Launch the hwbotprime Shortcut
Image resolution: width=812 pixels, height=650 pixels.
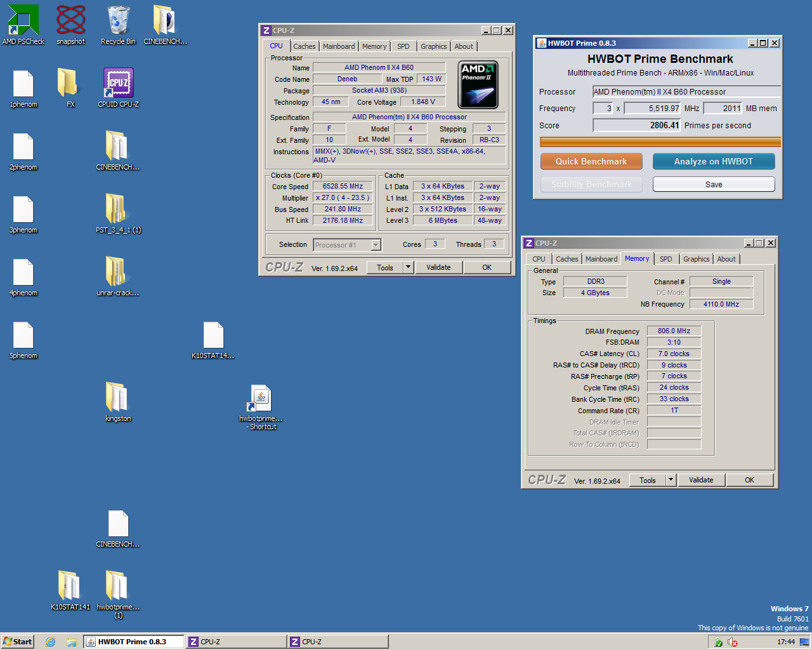coord(261,407)
